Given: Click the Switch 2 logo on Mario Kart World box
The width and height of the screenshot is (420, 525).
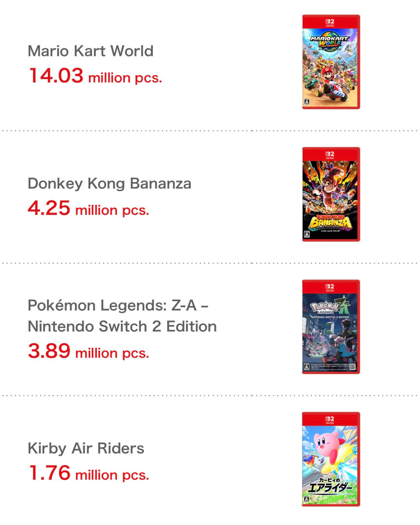Looking at the screenshot, I should point(330,22).
